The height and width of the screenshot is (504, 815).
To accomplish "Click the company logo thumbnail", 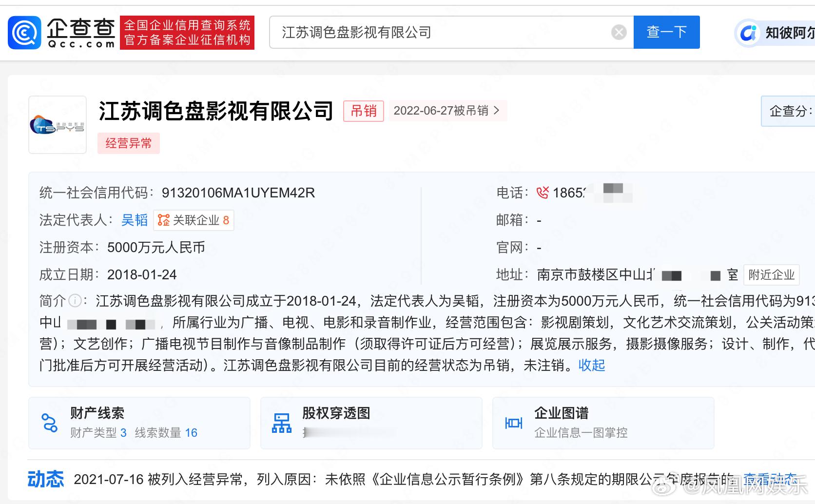I will tap(58, 125).
